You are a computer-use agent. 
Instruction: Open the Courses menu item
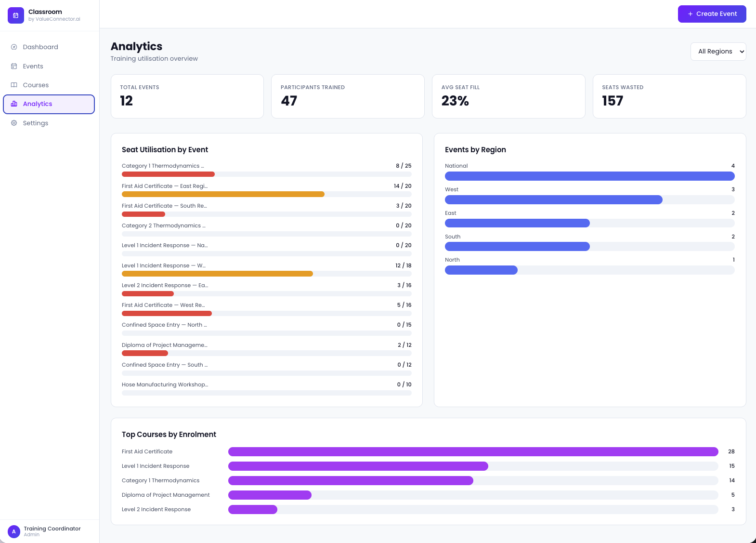point(49,85)
